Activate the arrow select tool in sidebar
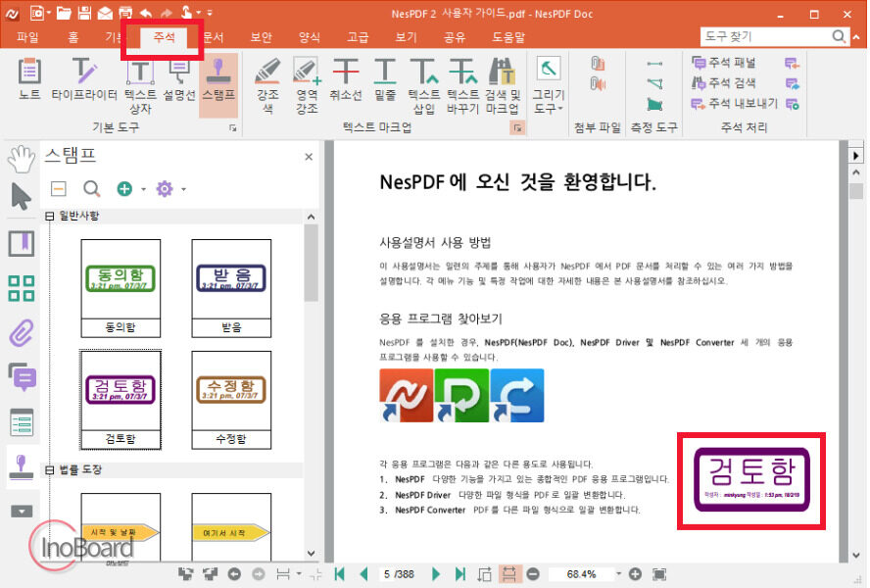The width and height of the screenshot is (870, 588). (x=22, y=197)
